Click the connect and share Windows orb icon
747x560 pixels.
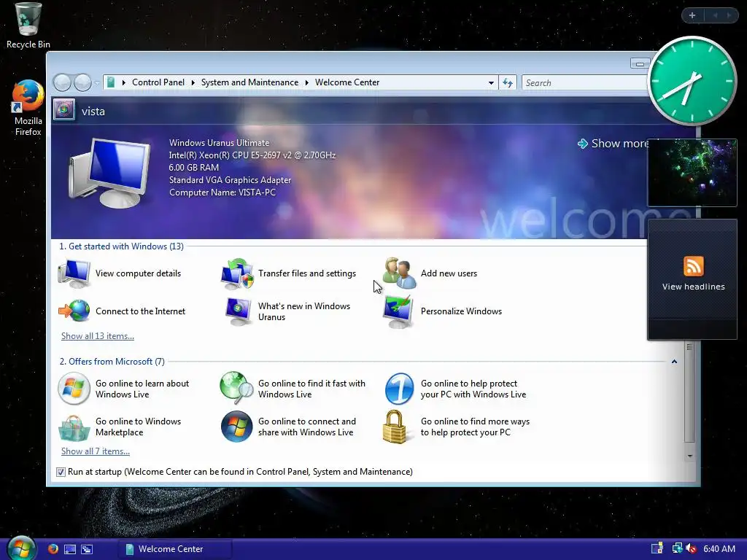tap(237, 427)
